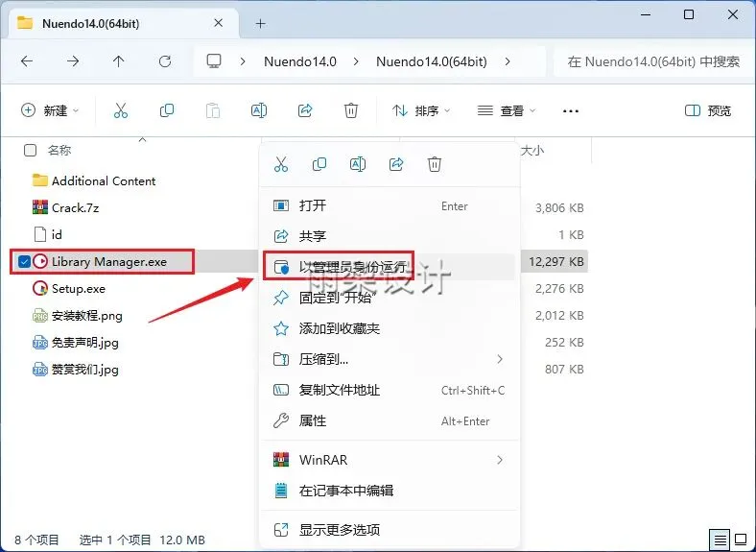
Task: Select the 赞赏我们.jpg file
Action: [84, 370]
